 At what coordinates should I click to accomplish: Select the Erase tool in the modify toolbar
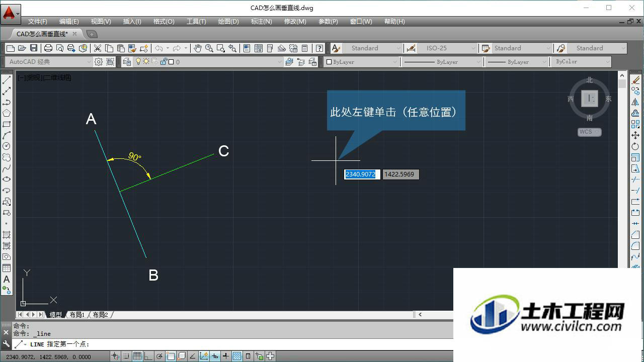635,80
